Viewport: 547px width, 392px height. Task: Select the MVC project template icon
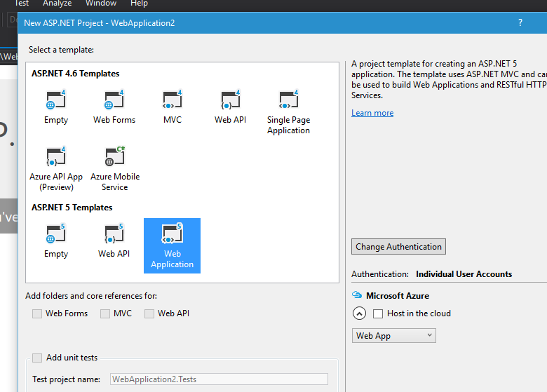[x=173, y=101]
